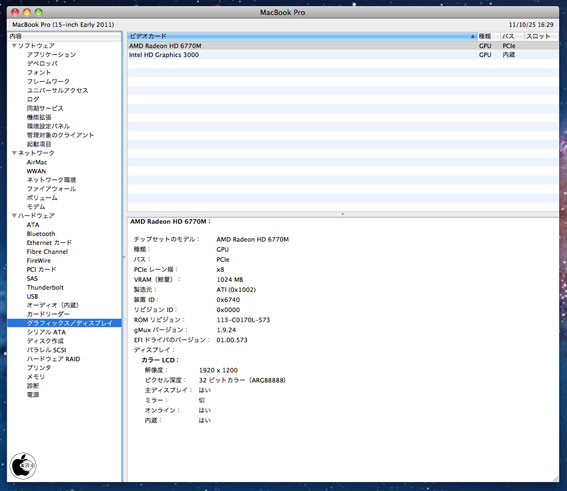Open 環境設定パネル in the sidebar

[x=48, y=126]
